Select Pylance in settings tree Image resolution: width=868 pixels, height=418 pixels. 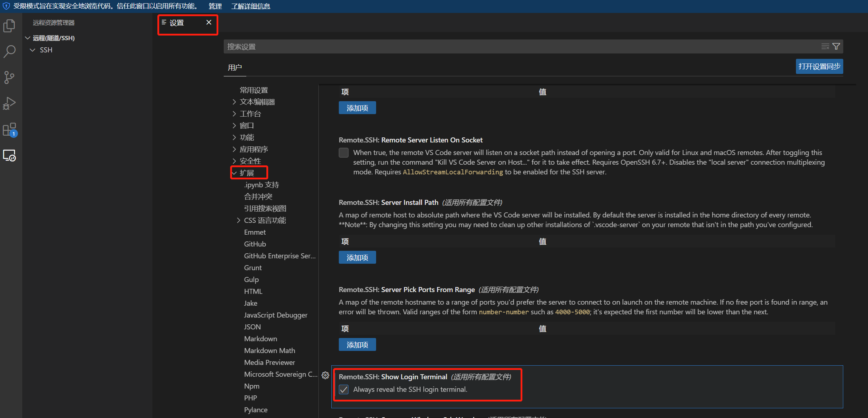[x=256, y=410]
